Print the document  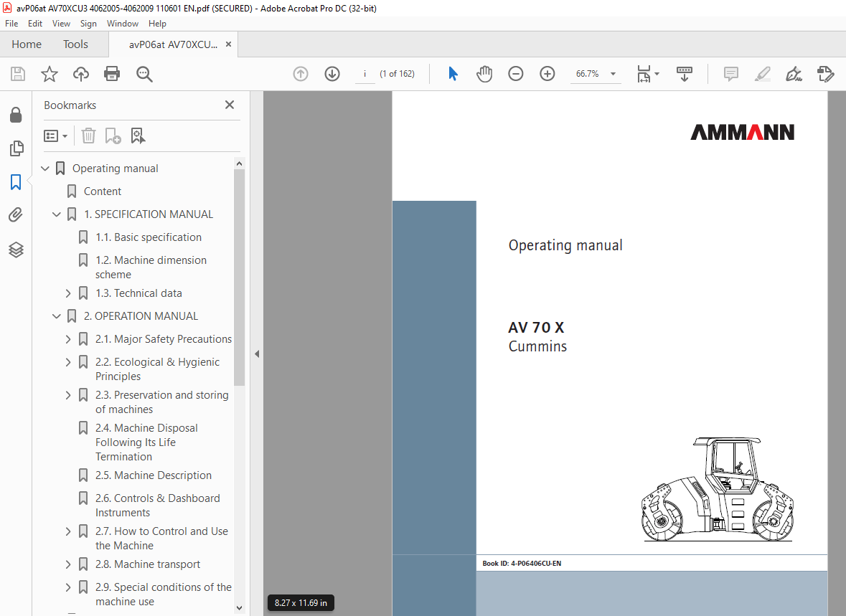[x=112, y=74]
